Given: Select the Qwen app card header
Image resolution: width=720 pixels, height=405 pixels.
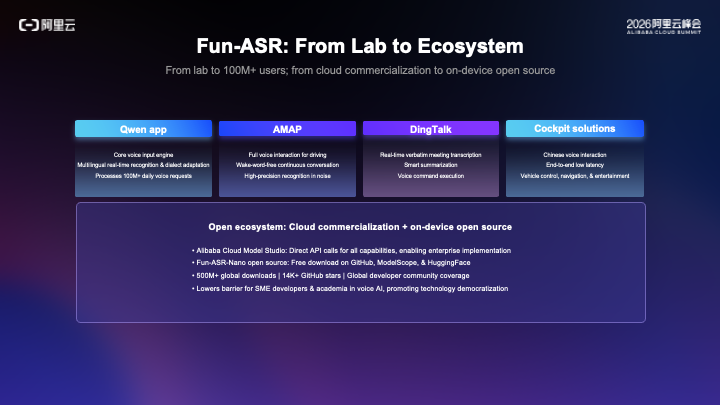Looking at the screenshot, I should click(143, 129).
